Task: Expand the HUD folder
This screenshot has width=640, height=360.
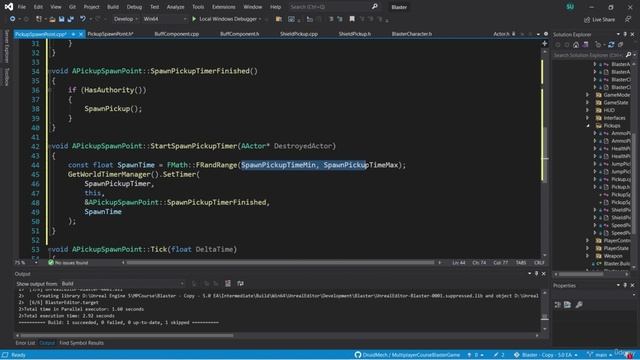Action: (x=588, y=110)
